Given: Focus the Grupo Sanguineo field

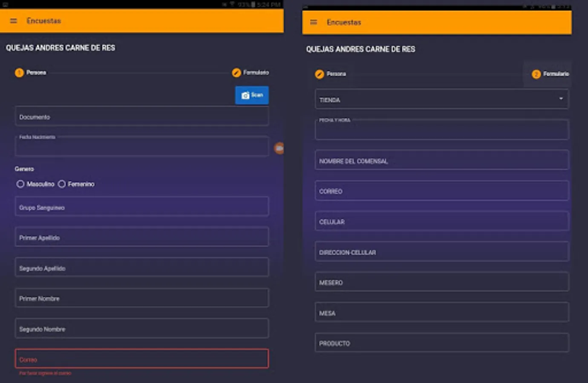Looking at the screenshot, I should pyautogui.click(x=142, y=207).
